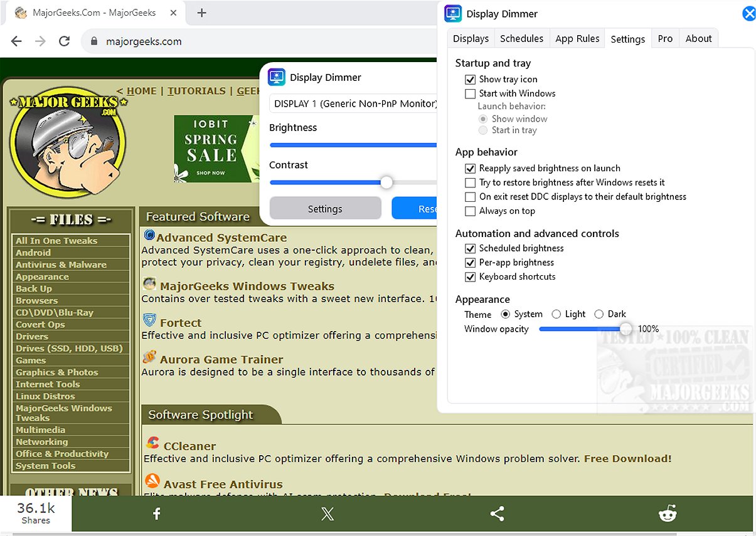Close the Display Dimmer settings window
The width and height of the screenshot is (756, 536).
749,13
